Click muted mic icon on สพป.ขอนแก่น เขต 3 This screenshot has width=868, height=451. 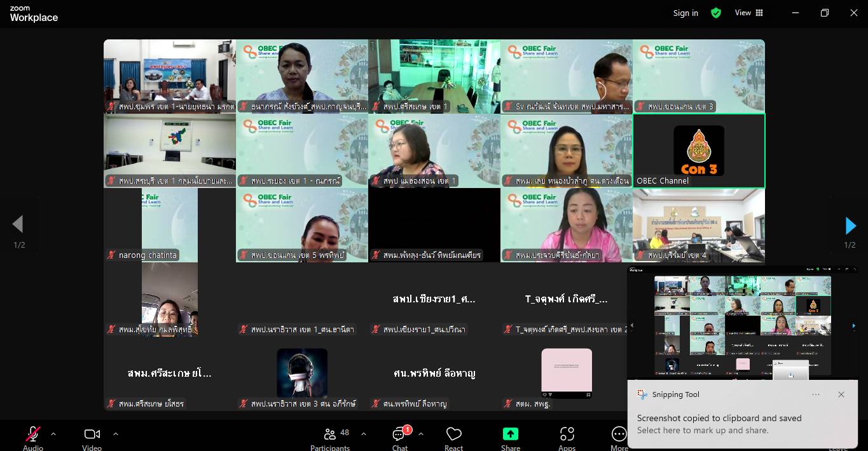coord(641,107)
